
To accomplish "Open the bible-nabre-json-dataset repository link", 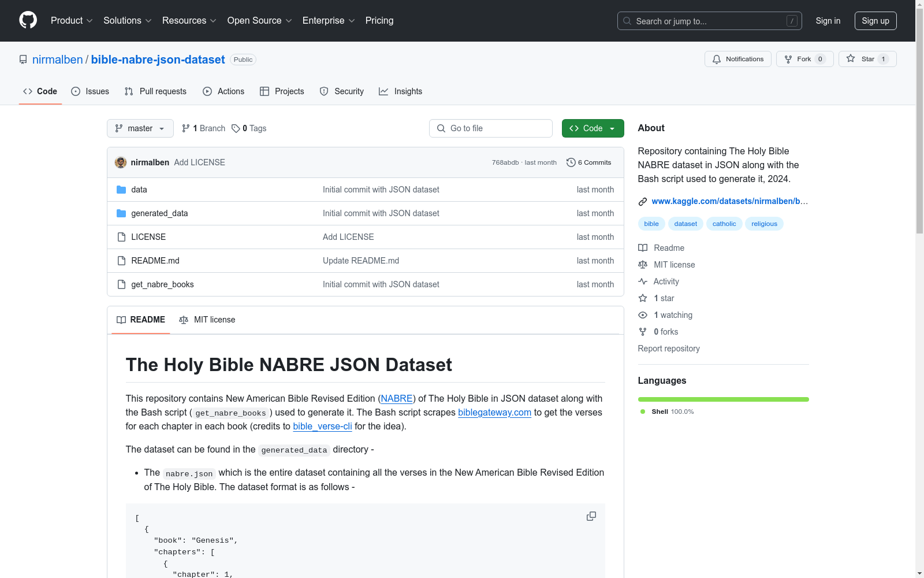I will (158, 60).
